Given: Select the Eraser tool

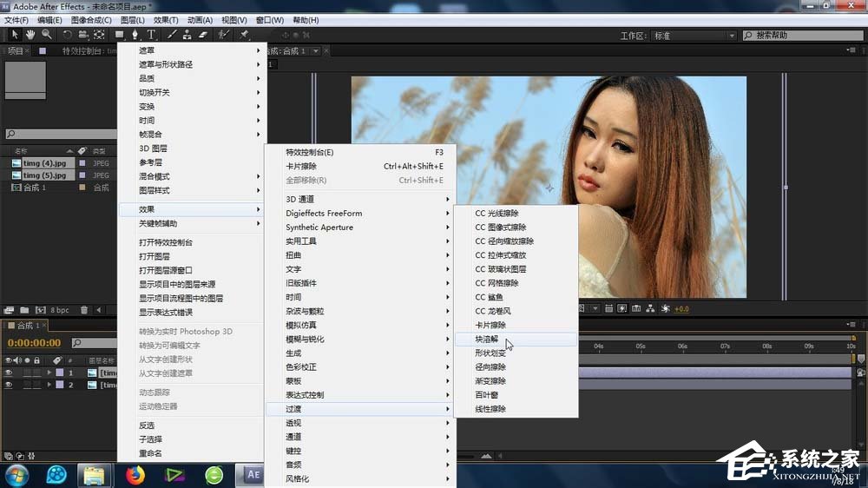Looking at the screenshot, I should (203, 35).
